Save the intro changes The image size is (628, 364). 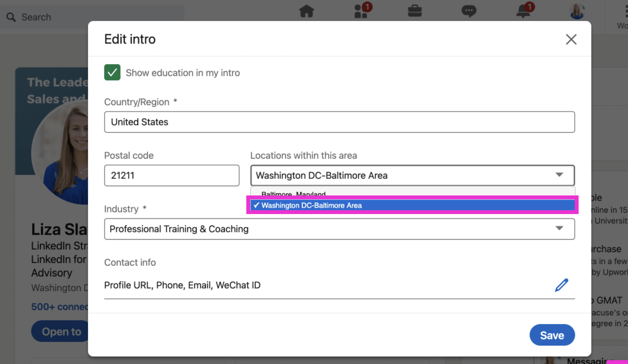click(x=552, y=335)
